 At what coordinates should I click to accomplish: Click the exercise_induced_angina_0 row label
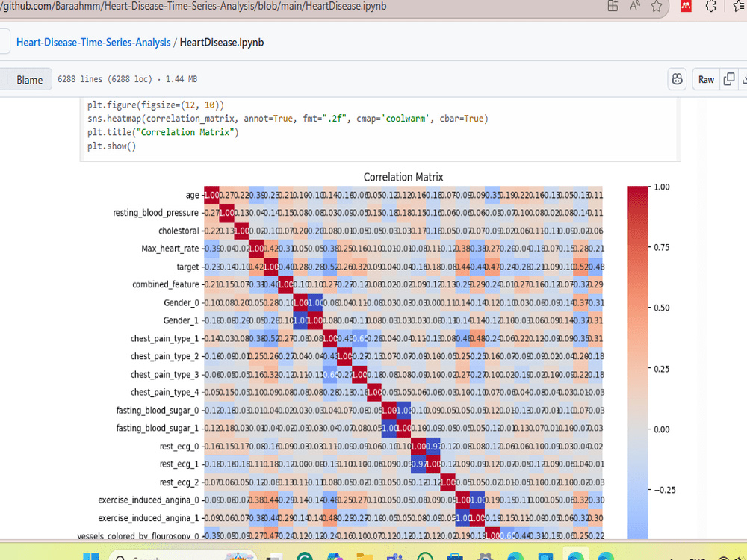coord(149,500)
